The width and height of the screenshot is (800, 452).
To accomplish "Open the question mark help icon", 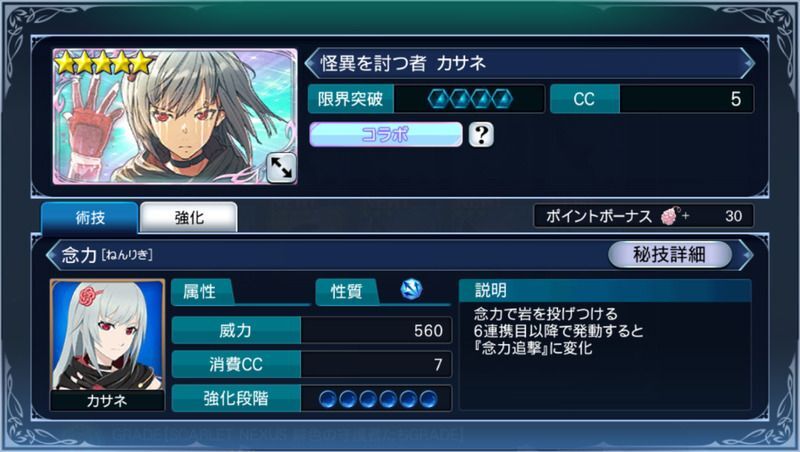I will pyautogui.click(x=481, y=135).
